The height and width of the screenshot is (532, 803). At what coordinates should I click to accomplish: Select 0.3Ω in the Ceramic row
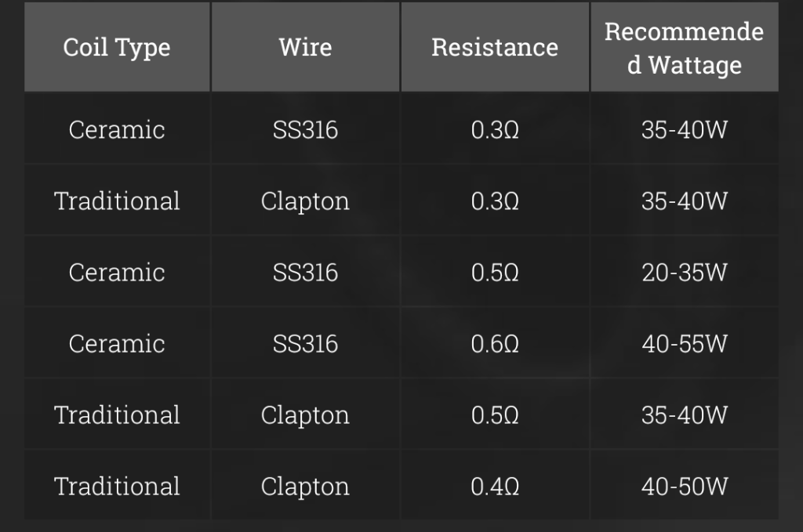[495, 129]
